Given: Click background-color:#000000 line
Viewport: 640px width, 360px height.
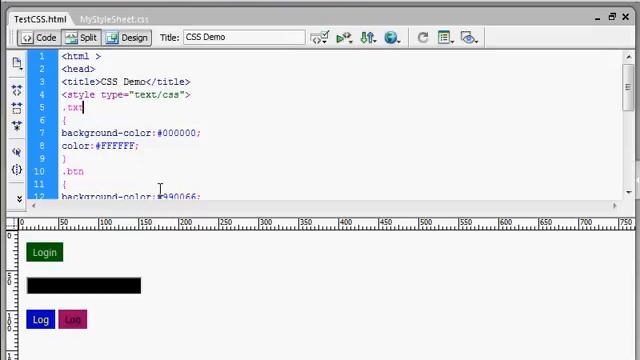Looking at the screenshot, I should click(131, 133).
